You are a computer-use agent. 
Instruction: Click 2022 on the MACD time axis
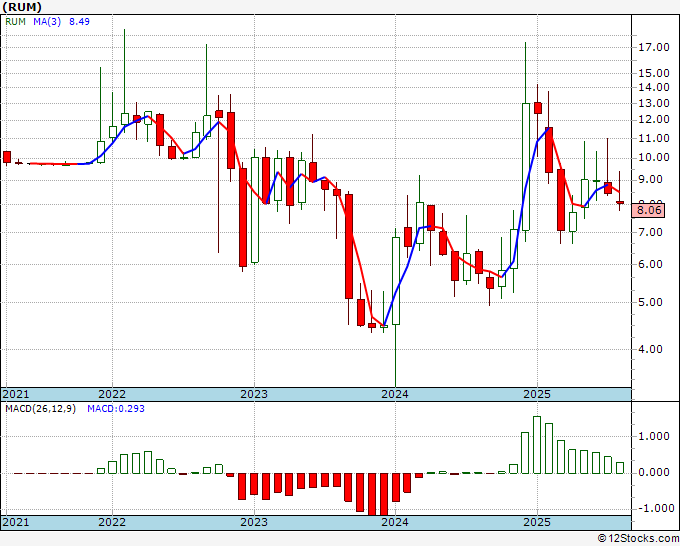112,522
